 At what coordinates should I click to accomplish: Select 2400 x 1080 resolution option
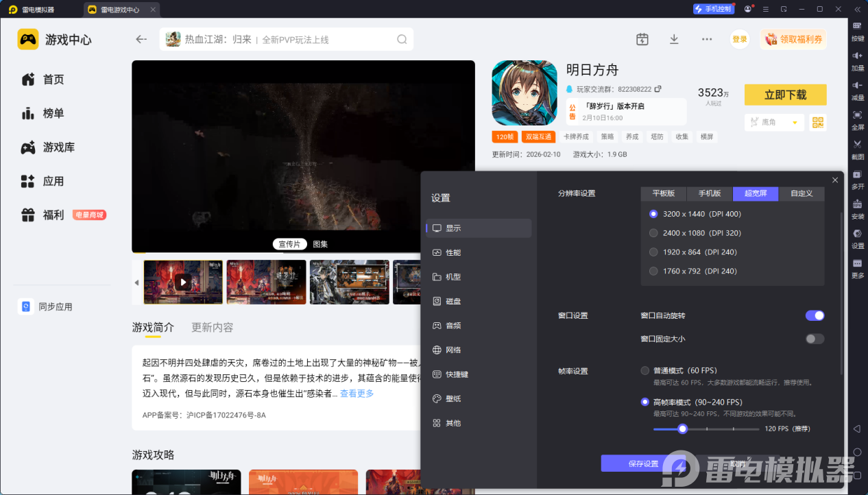[x=653, y=233]
